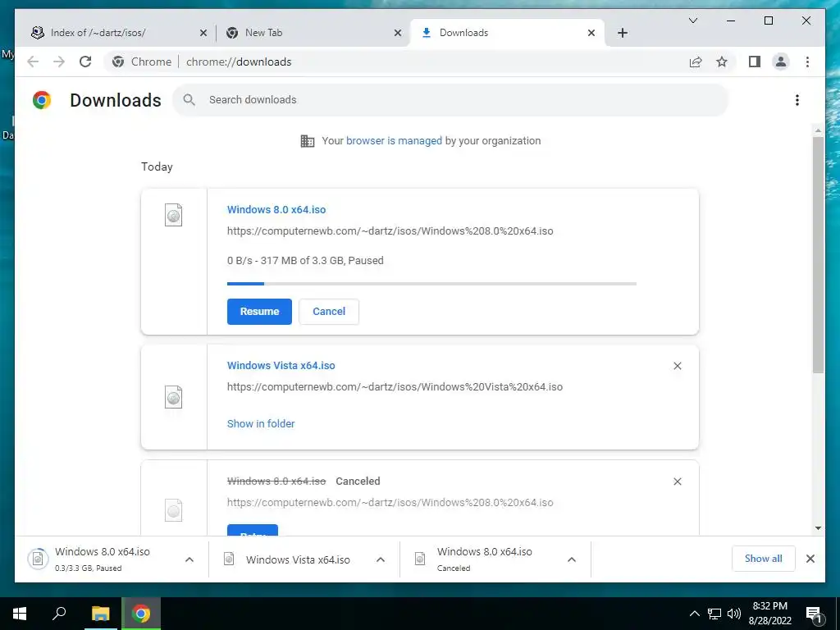Open the paused Windows 8.0 x64.iso link
This screenshot has width=840, height=630.
pyautogui.click(x=276, y=209)
